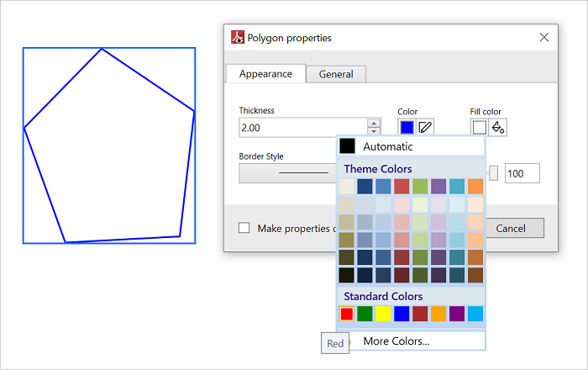This screenshot has height=370, width=588.
Task: Pick the Green standard color
Action: (365, 314)
